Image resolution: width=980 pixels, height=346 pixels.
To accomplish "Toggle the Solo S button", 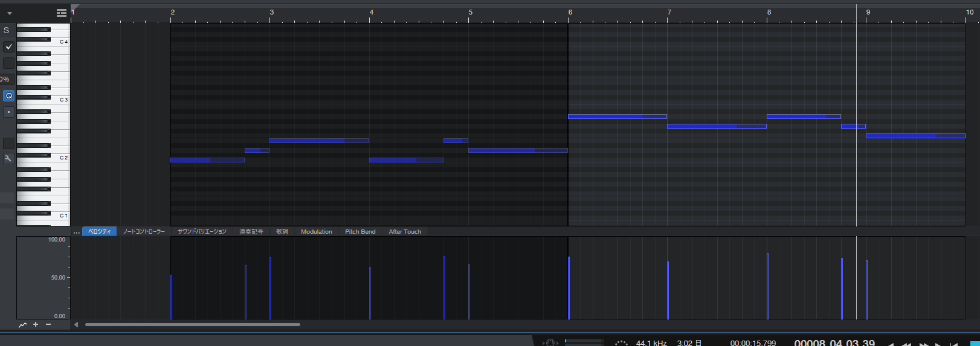I will [x=7, y=30].
